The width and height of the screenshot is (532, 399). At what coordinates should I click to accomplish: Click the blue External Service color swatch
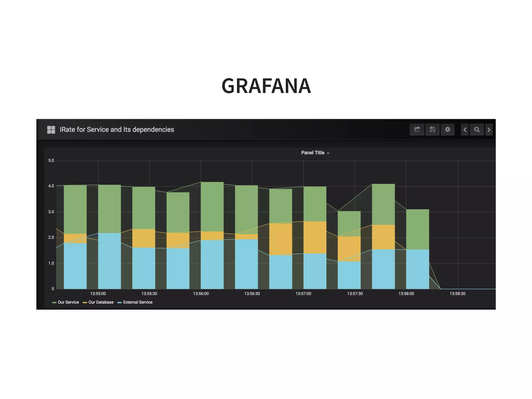[x=119, y=303]
